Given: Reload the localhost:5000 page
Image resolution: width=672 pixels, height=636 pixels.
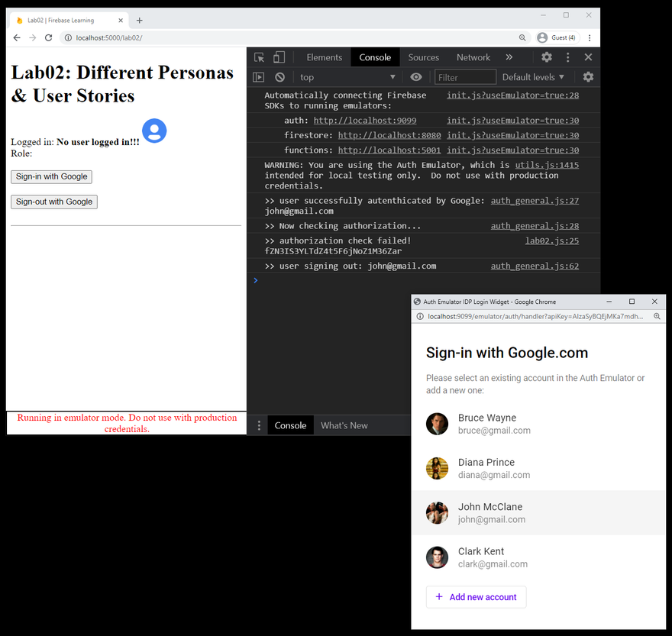Looking at the screenshot, I should [x=48, y=37].
